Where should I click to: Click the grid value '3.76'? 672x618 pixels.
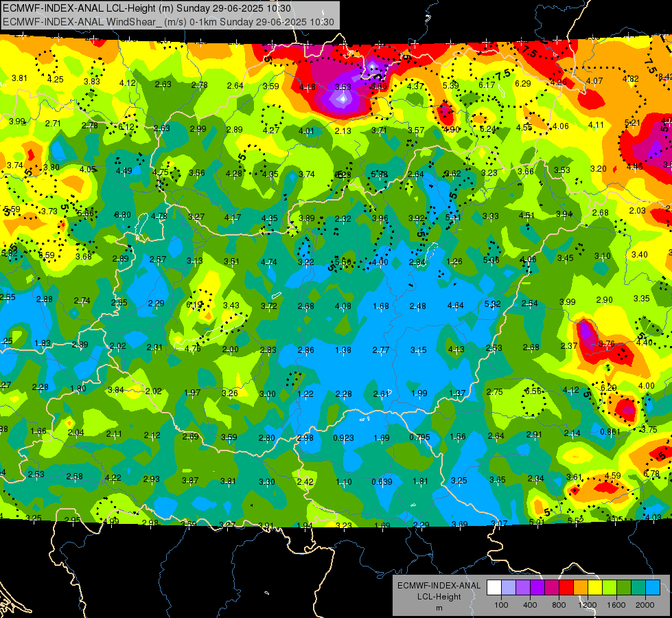coord(607,343)
